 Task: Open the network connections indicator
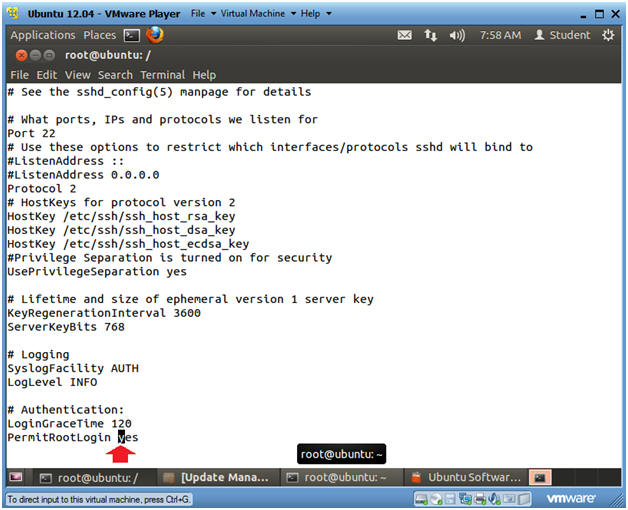coord(431,35)
